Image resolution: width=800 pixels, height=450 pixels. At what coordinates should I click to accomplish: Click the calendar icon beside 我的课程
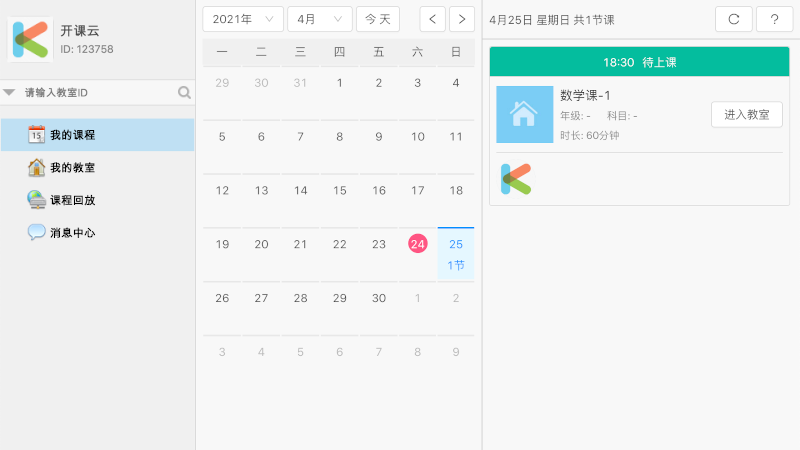(x=37, y=135)
